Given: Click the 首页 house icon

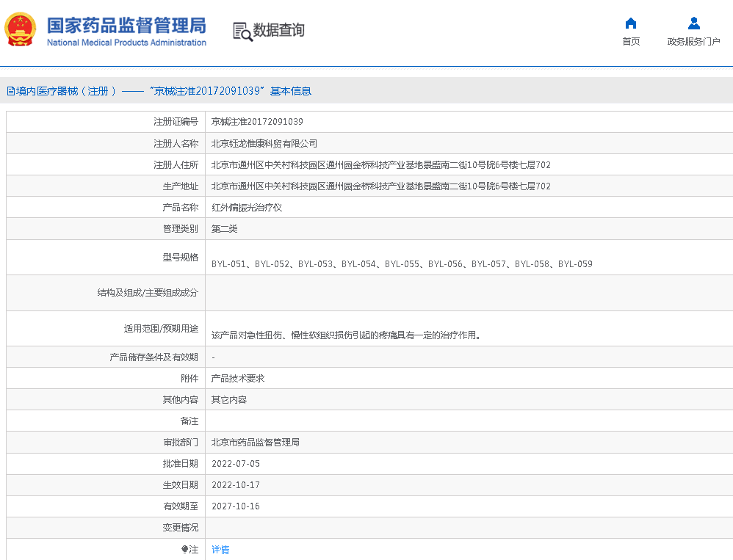Looking at the screenshot, I should pyautogui.click(x=630, y=23).
